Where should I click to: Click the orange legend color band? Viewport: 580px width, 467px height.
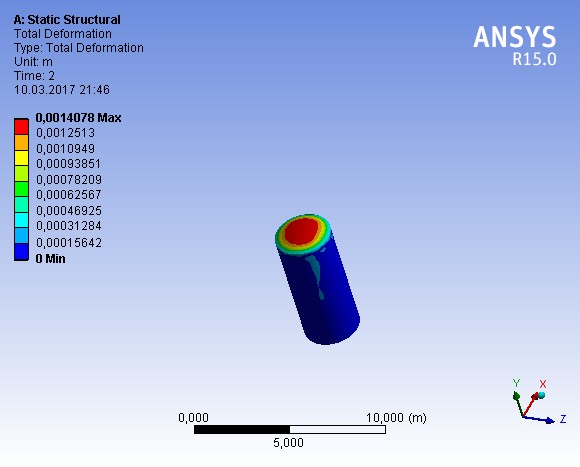[x=21, y=142]
